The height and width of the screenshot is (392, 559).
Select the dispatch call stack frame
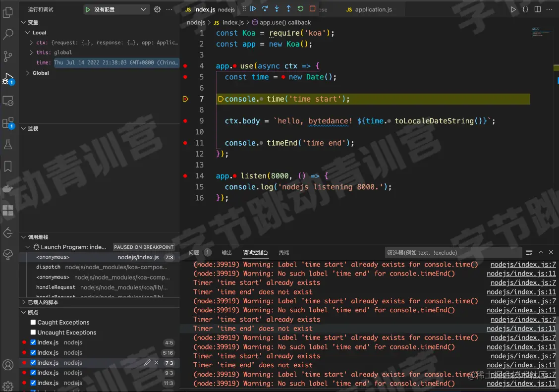click(100, 267)
